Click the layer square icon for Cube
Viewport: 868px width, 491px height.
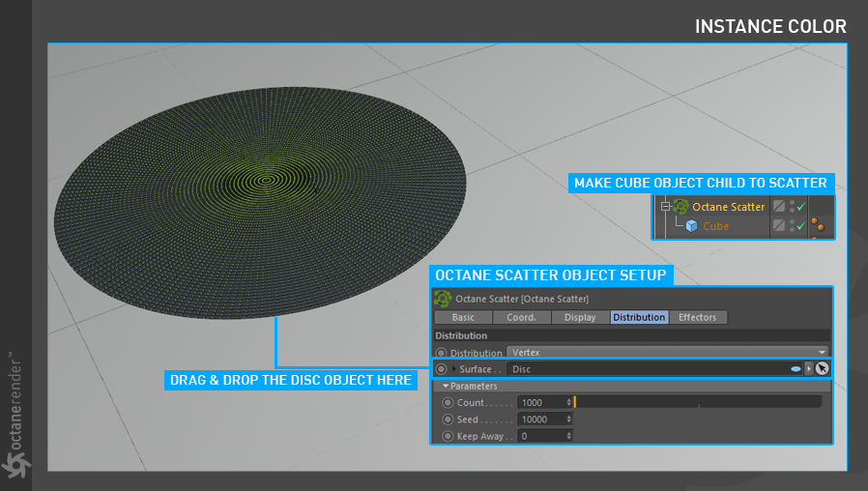coord(779,225)
